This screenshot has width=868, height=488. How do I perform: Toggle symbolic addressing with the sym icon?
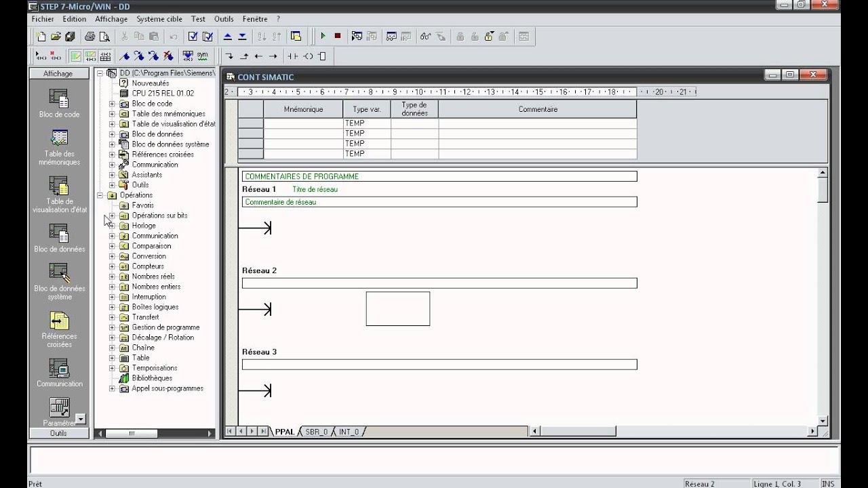203,56
